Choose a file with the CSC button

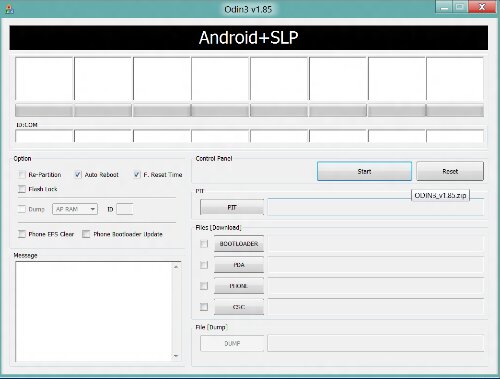pyautogui.click(x=239, y=307)
